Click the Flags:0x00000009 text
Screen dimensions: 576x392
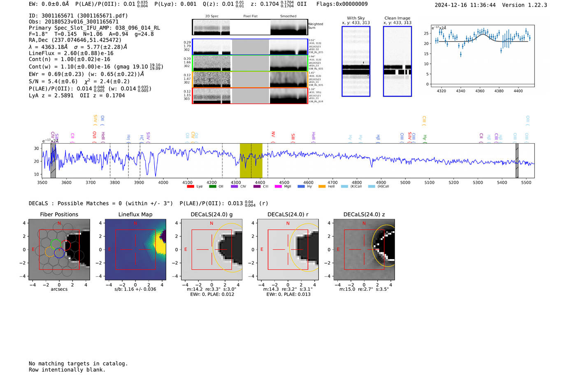[x=342, y=4]
